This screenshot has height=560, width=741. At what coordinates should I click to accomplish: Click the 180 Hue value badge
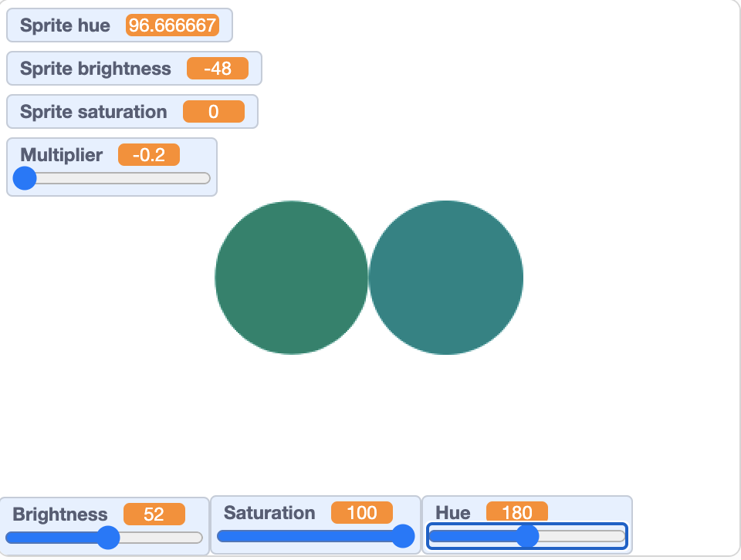518,513
